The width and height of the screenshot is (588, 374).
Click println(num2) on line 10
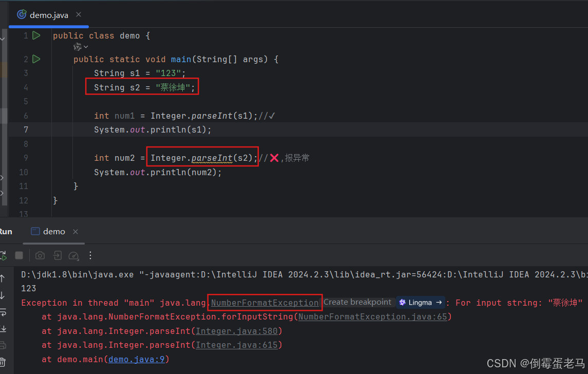point(185,172)
